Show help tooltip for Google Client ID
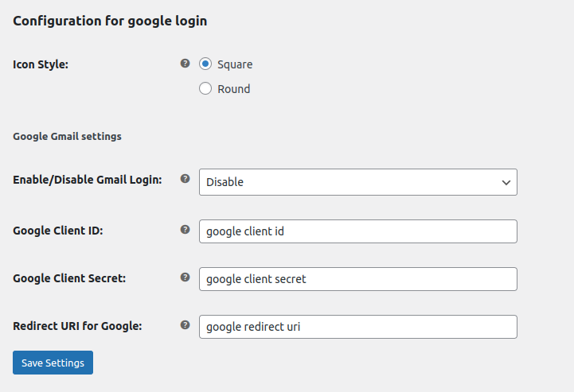This screenshot has height=392, width=574. (185, 230)
